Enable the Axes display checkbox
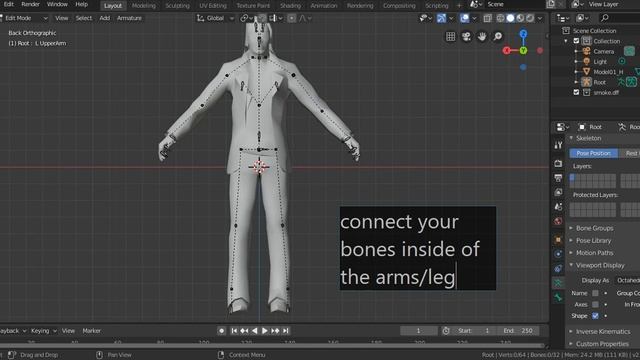 click(x=596, y=304)
